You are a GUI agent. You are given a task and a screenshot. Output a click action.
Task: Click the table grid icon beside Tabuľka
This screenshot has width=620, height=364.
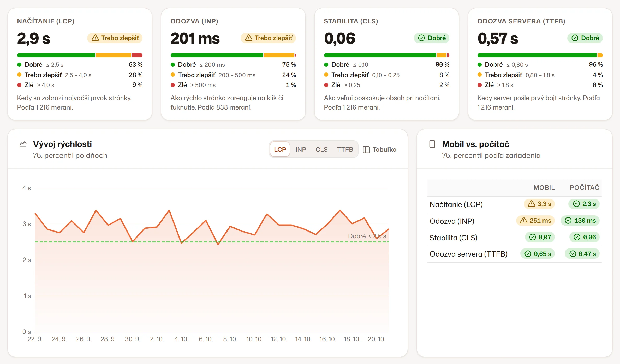[x=366, y=149]
